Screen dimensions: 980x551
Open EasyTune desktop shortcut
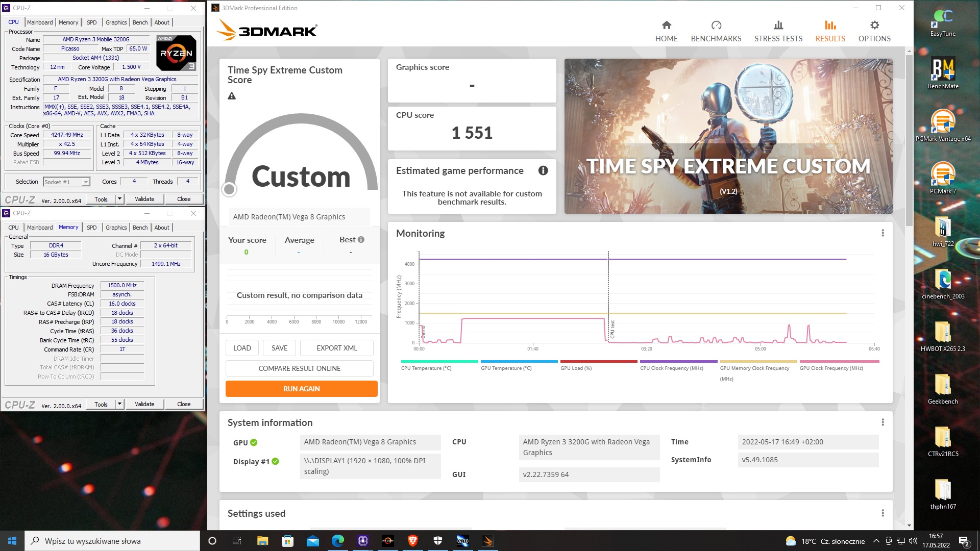click(x=943, y=23)
